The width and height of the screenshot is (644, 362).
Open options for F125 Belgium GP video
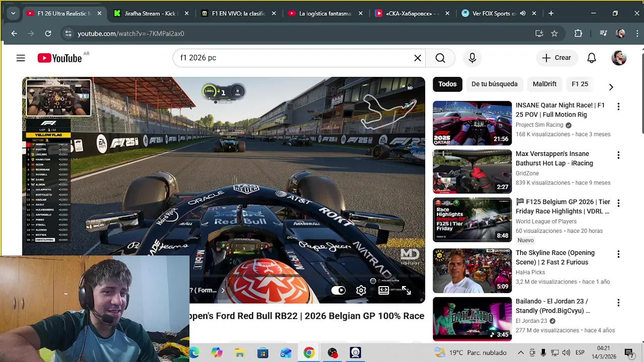click(x=618, y=203)
